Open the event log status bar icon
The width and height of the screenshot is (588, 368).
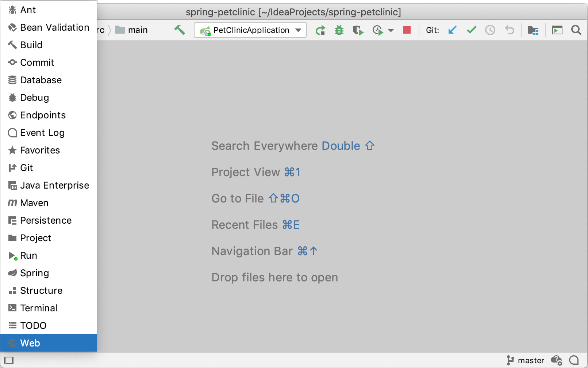[574, 360]
